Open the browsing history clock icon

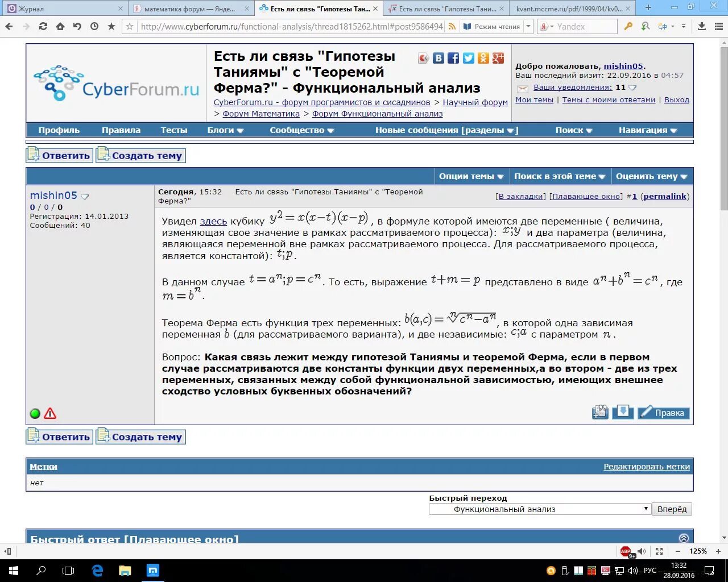point(94,27)
